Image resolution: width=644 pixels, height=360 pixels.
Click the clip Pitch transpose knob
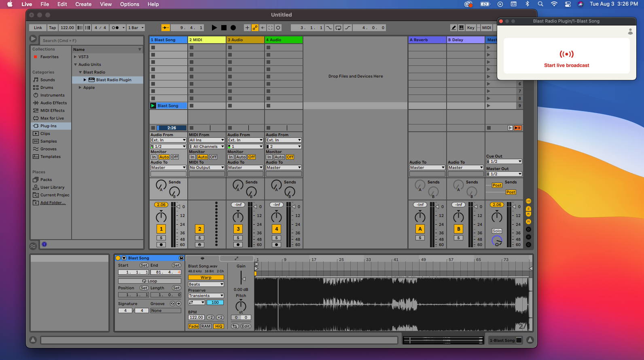pyautogui.click(x=241, y=305)
